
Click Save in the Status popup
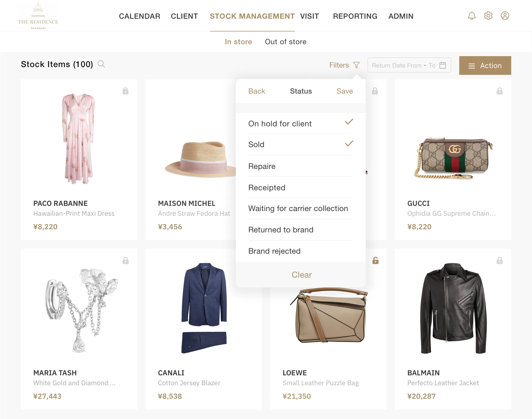coord(345,91)
